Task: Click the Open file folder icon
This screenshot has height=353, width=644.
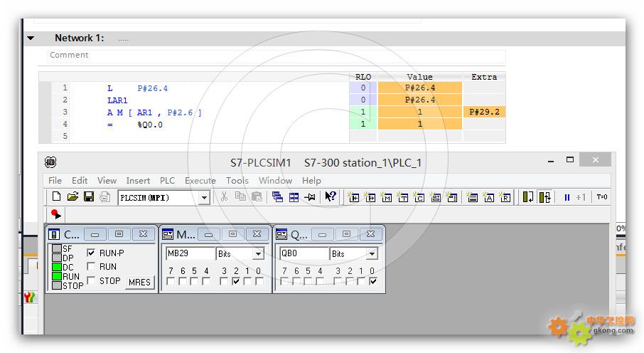Action: [73, 196]
